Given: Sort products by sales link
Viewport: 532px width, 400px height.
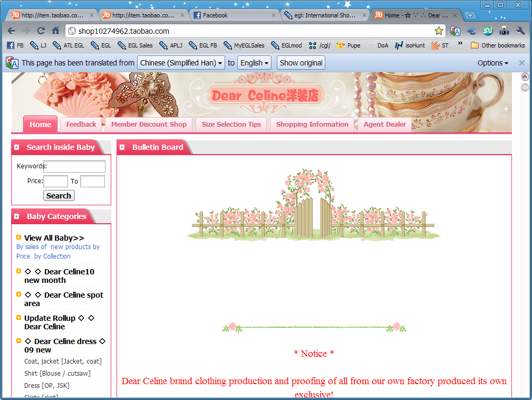Looking at the screenshot, I should (x=31, y=247).
